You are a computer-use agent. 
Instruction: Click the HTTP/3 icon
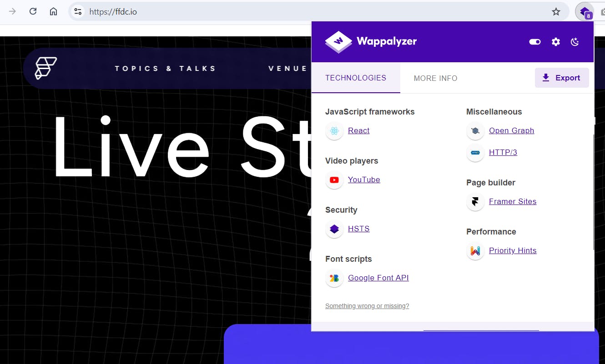[475, 153]
